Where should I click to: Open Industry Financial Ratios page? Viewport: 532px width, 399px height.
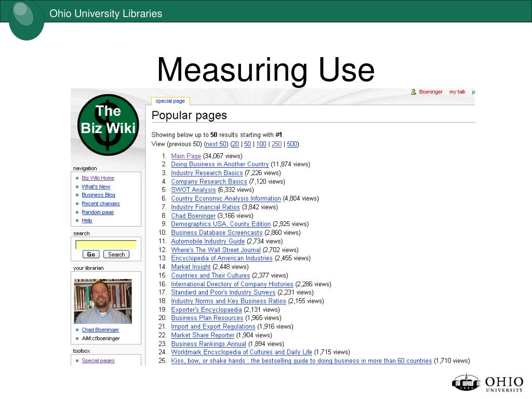(x=205, y=207)
